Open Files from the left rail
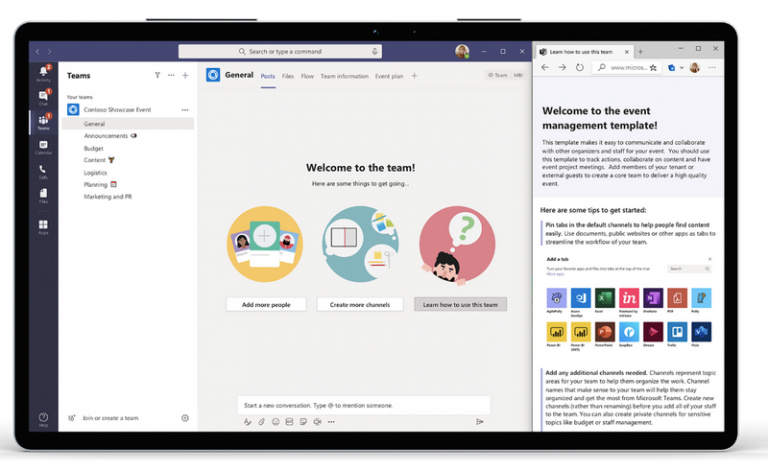The height and width of the screenshot is (471, 768). tap(43, 195)
